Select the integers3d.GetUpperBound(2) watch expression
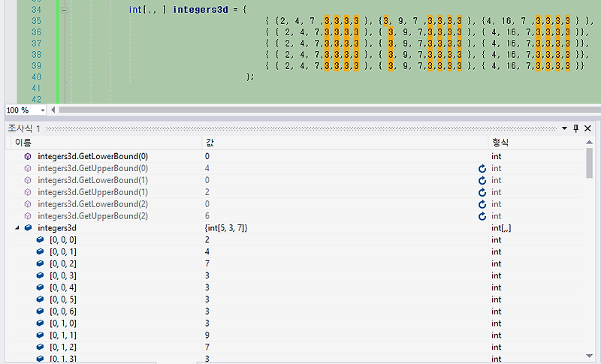 coord(92,216)
